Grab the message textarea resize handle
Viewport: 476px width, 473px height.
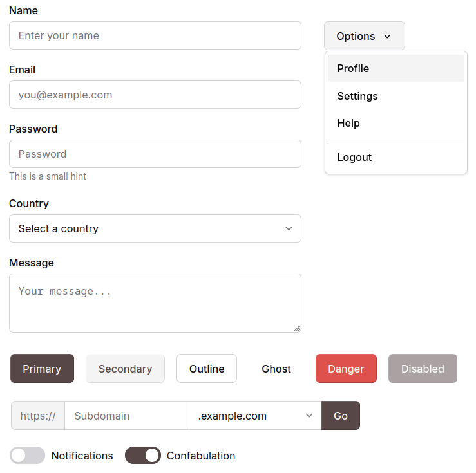click(x=297, y=328)
